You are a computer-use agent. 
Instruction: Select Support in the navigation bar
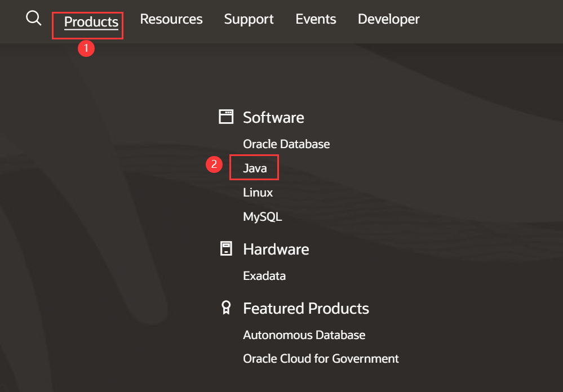249,19
